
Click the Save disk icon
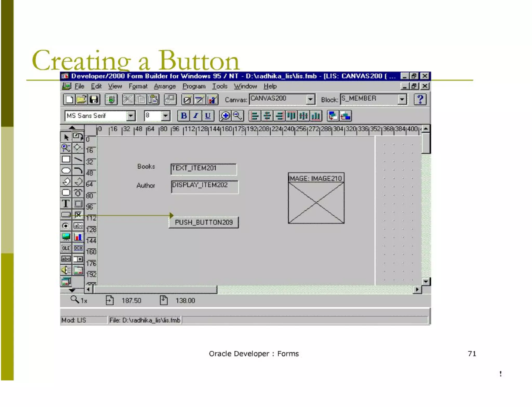[94, 100]
